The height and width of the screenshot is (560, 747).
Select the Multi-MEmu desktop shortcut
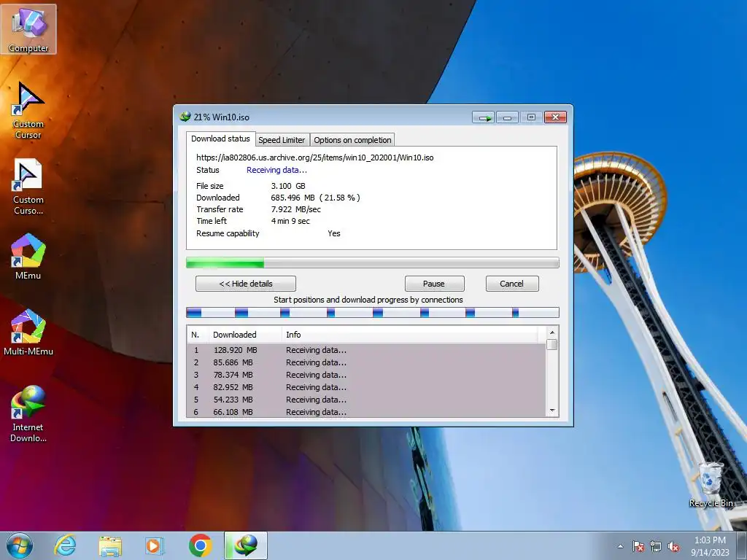coord(28,332)
